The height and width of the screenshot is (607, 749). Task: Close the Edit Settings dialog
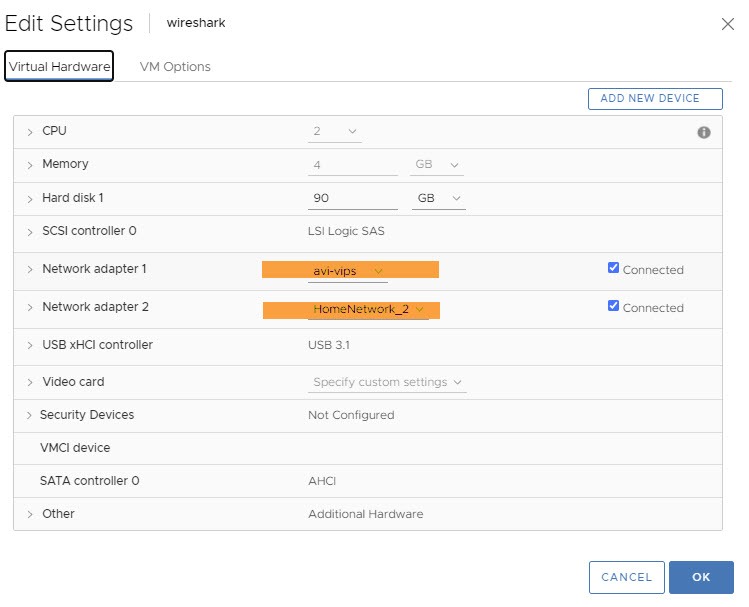point(727,24)
